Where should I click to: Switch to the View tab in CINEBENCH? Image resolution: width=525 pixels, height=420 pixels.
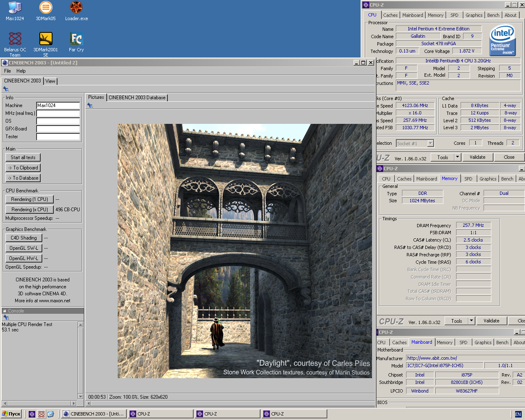click(50, 81)
